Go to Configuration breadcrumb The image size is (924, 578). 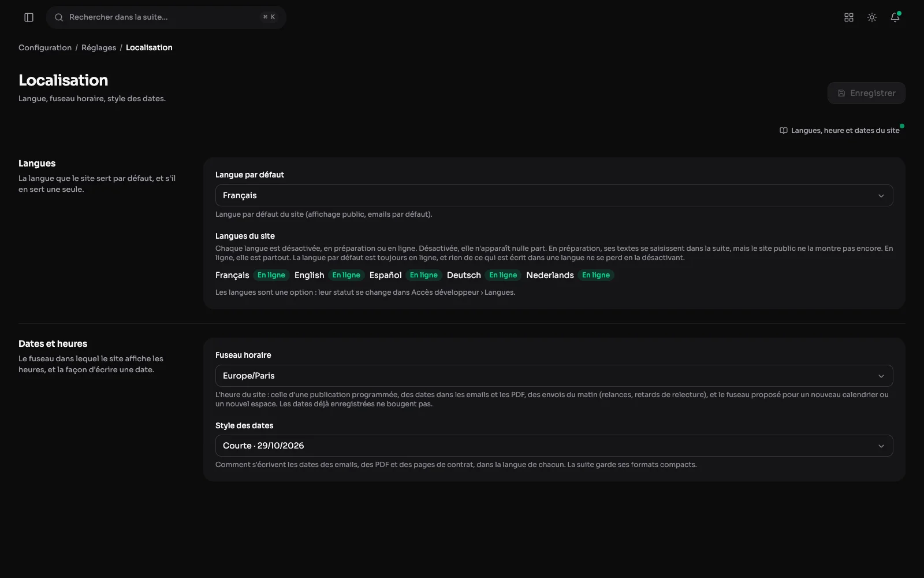[45, 47]
